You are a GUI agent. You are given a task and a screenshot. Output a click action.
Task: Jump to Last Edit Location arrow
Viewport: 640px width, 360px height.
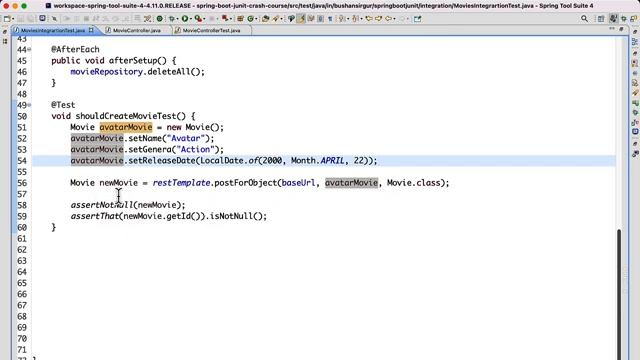(369, 19)
